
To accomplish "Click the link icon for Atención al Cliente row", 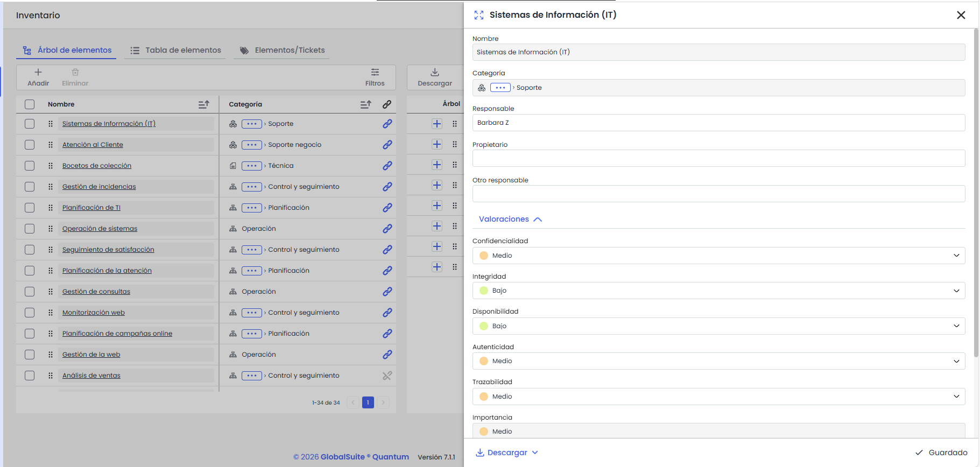I will click(x=387, y=145).
